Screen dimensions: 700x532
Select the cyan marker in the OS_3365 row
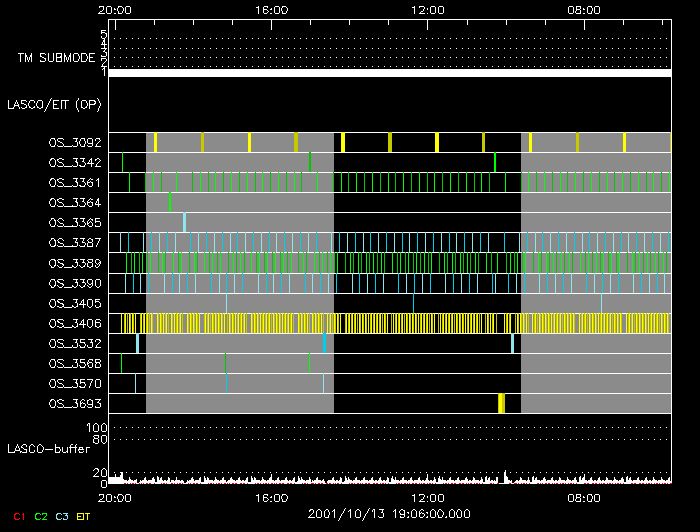point(185,222)
